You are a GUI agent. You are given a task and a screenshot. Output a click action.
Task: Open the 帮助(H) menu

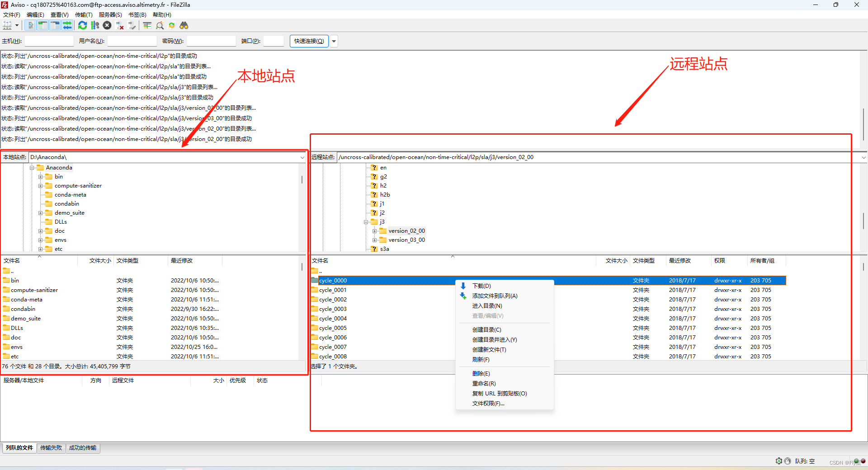162,15
